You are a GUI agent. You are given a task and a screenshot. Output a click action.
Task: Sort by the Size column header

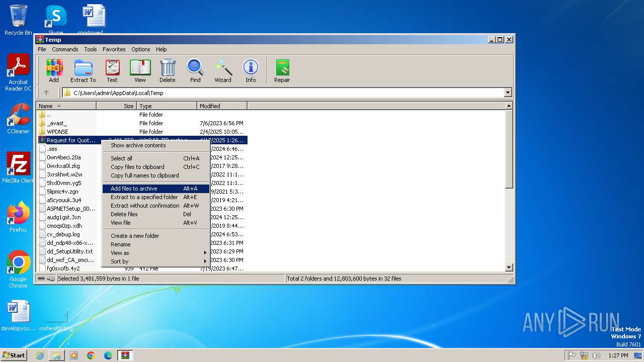pos(116,106)
